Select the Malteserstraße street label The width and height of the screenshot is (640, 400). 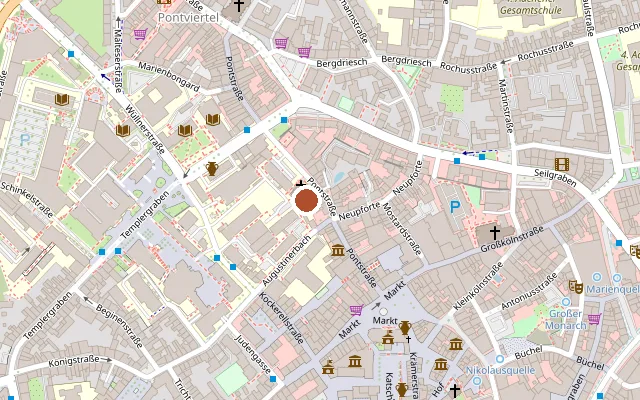pos(118,61)
